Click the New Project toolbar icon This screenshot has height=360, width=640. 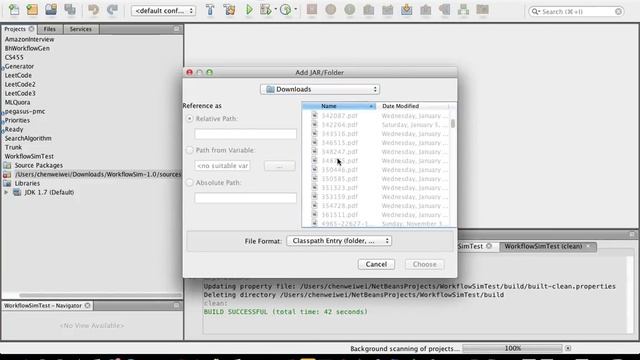tap(32, 9)
